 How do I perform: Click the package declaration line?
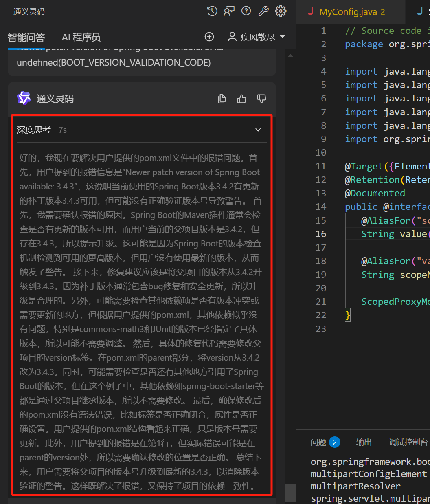[387, 44]
